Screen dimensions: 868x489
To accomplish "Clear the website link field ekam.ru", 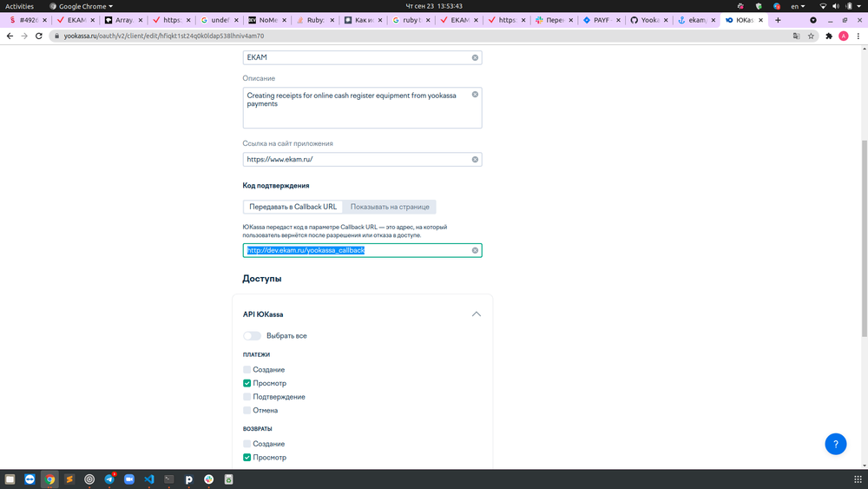I will [475, 160].
